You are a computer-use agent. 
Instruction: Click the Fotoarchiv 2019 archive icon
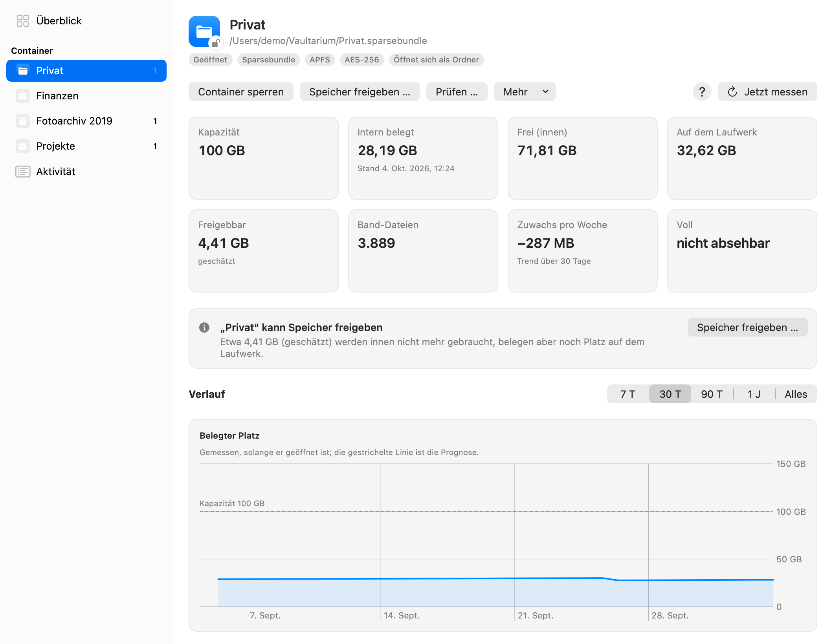(23, 121)
